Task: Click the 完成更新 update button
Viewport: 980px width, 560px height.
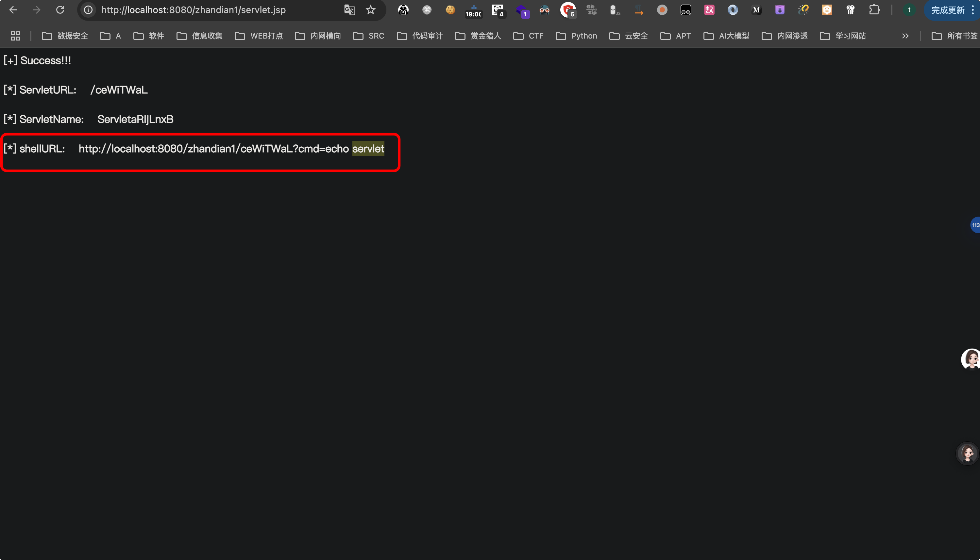Action: [948, 10]
